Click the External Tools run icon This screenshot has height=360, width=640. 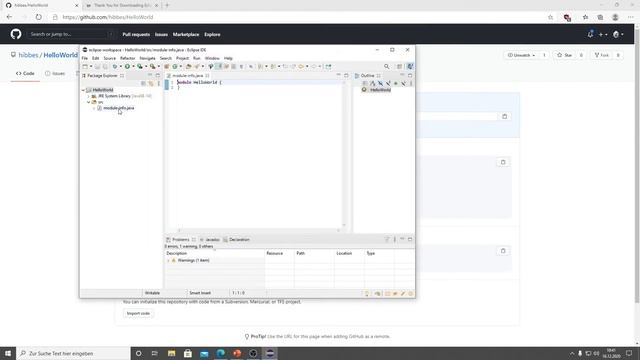coord(153,66)
